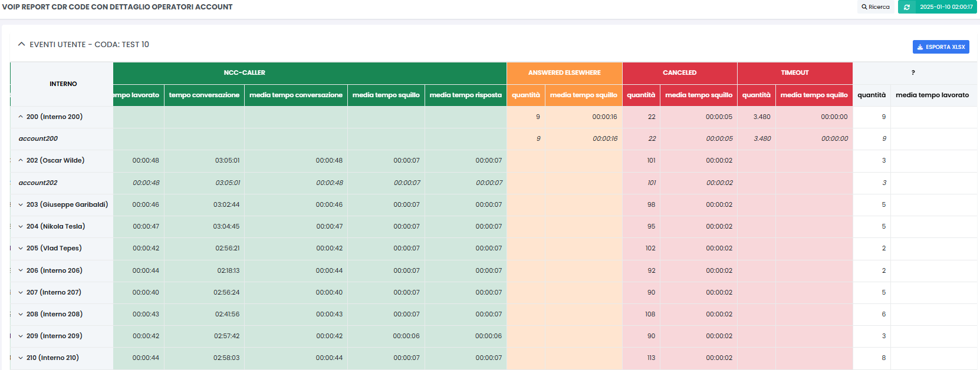980x370 pixels.
Task: Expand the 206 (Interno 206) row
Action: (x=21, y=270)
